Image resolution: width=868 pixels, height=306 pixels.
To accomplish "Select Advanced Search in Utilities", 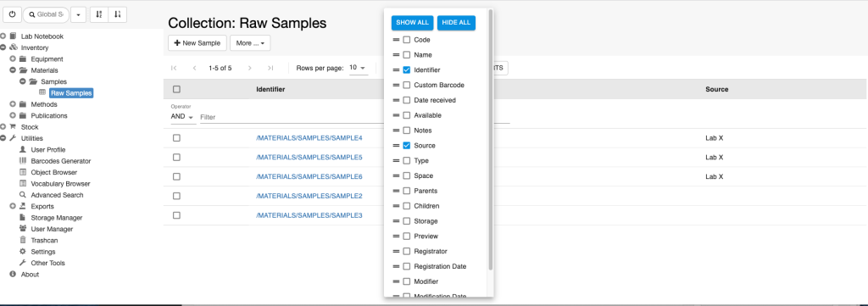I will pyautogui.click(x=57, y=195).
